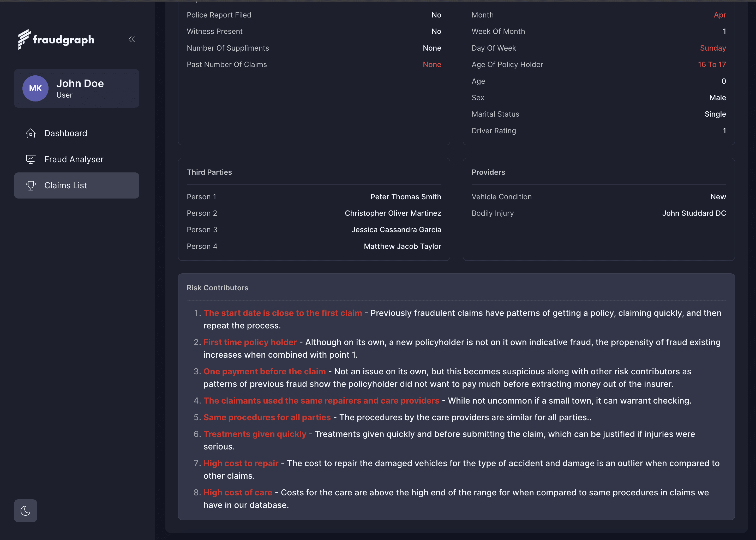
Task: Select Jessica Cassandra Garcia name
Action: (x=396, y=230)
